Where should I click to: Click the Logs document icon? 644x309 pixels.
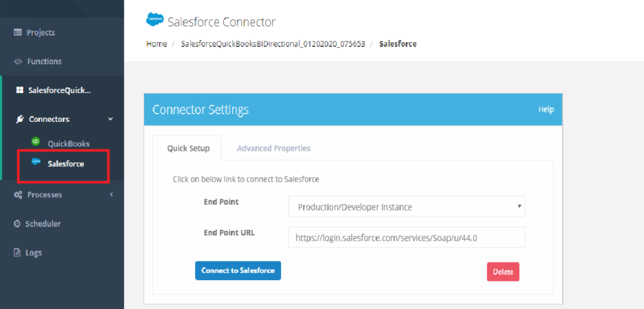18,252
